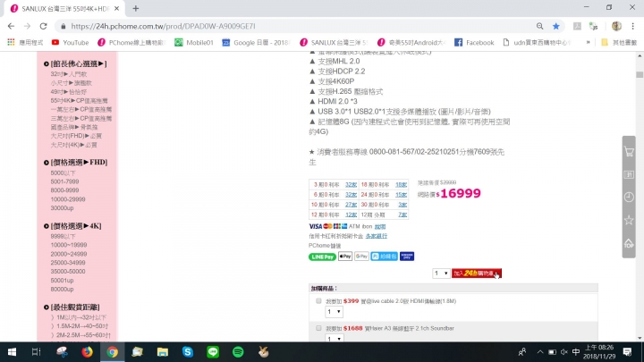Click the zoom magnifier in address bar
The image size is (644, 362).
(539, 26)
